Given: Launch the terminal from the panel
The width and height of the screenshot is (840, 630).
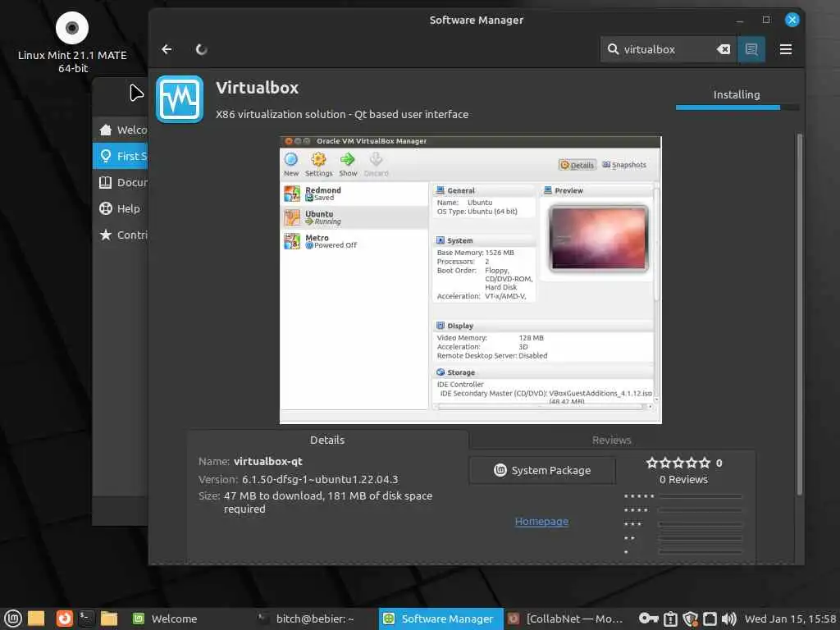Looking at the screenshot, I should pos(86,619).
